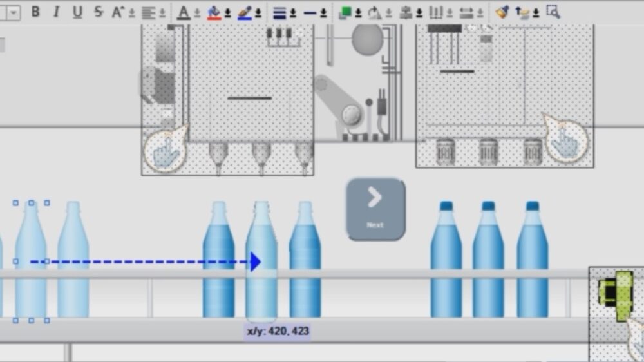Open dropdown arrow beside line style icon
This screenshot has width=644, height=362.
point(323,14)
